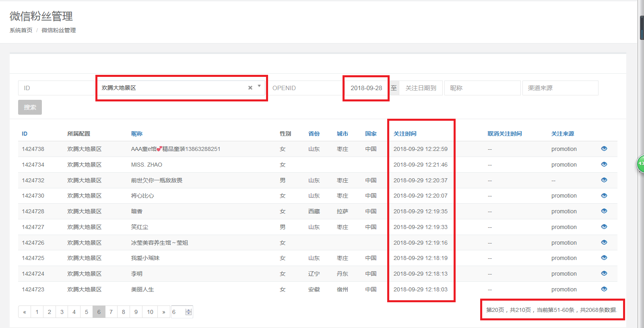View details of fan 1424723
The width and height of the screenshot is (644, 328).
pyautogui.click(x=604, y=289)
